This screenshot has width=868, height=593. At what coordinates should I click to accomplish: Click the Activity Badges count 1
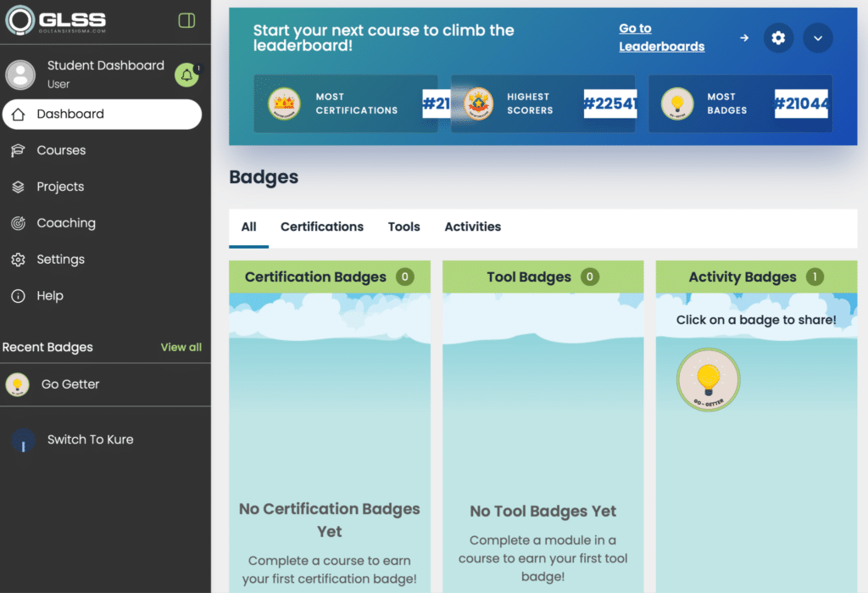tap(815, 277)
